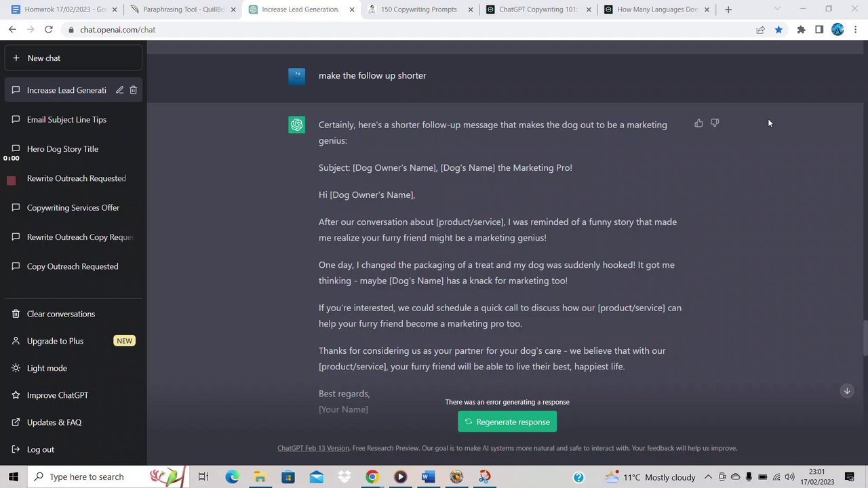Click Regenerate response button
The image size is (868, 488).
click(x=507, y=422)
